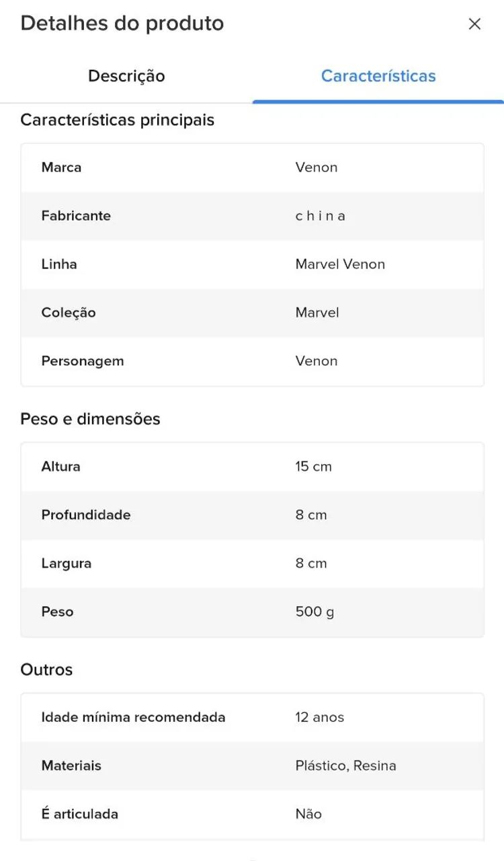
Task: Click the 12 anos value
Action: pos(320,718)
